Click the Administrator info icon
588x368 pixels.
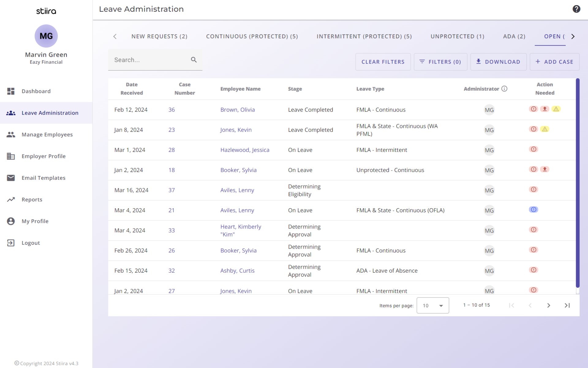(504, 89)
